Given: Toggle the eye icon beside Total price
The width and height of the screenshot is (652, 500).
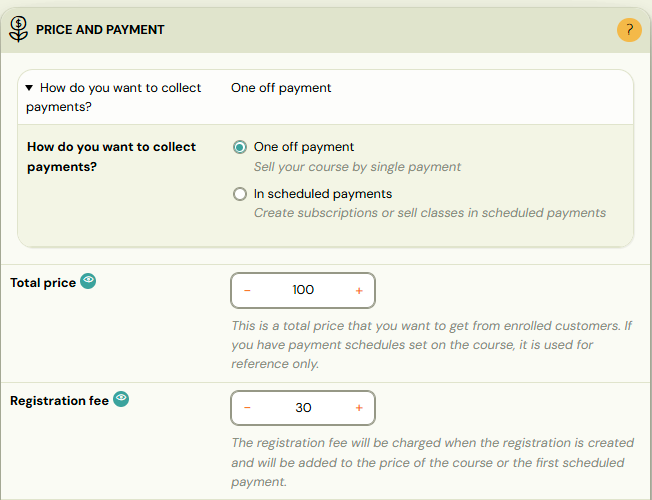Looking at the screenshot, I should [88, 281].
